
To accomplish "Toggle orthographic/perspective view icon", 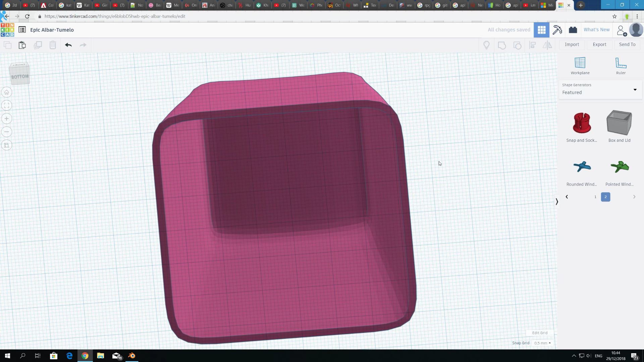I will [x=7, y=145].
